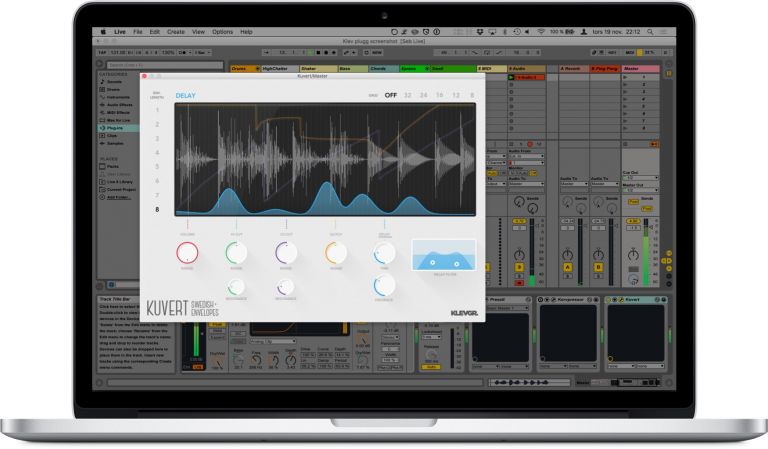Click the Stop button in Live's transport
This screenshot has height=449, width=768.
click(318, 52)
